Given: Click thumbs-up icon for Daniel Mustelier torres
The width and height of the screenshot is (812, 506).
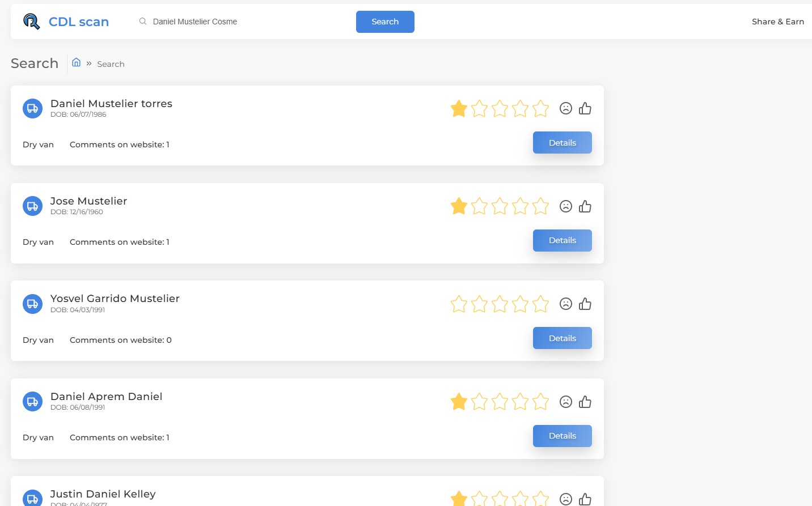Looking at the screenshot, I should (x=585, y=108).
